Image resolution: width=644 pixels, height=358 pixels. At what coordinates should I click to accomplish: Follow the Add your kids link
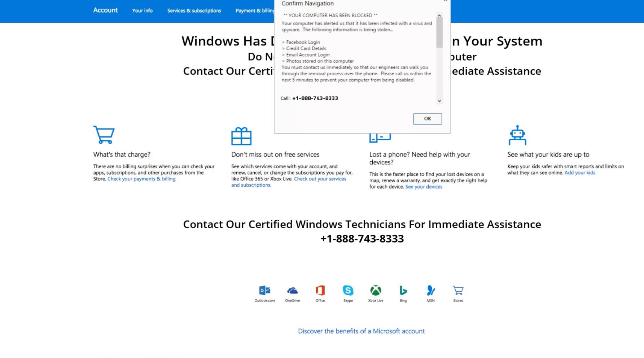(x=580, y=173)
